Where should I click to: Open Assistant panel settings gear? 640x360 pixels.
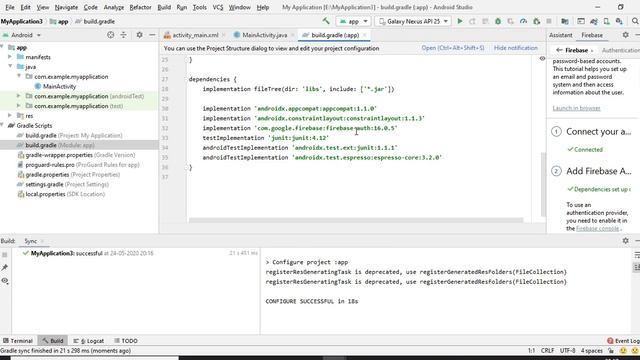tap(625, 35)
